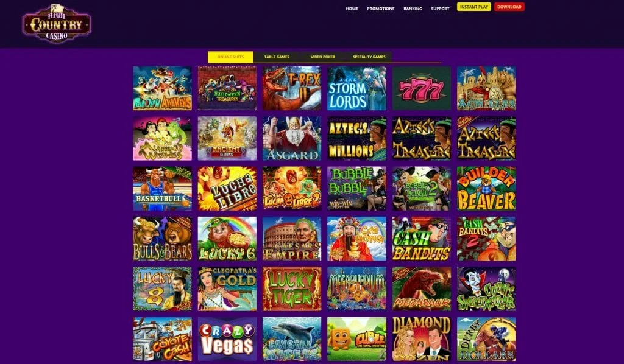Screen dimensions: 624x364
Task: Go to the Promotions page
Action: pyautogui.click(x=381, y=9)
